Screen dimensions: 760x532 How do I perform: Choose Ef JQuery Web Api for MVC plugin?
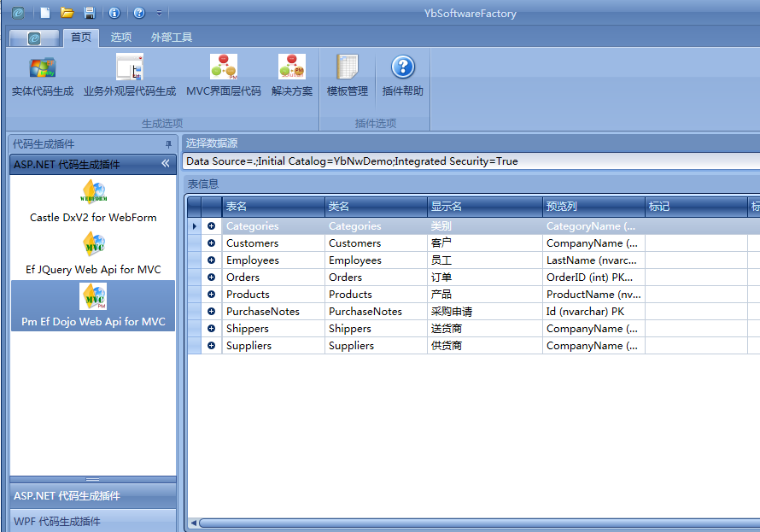coord(93,254)
